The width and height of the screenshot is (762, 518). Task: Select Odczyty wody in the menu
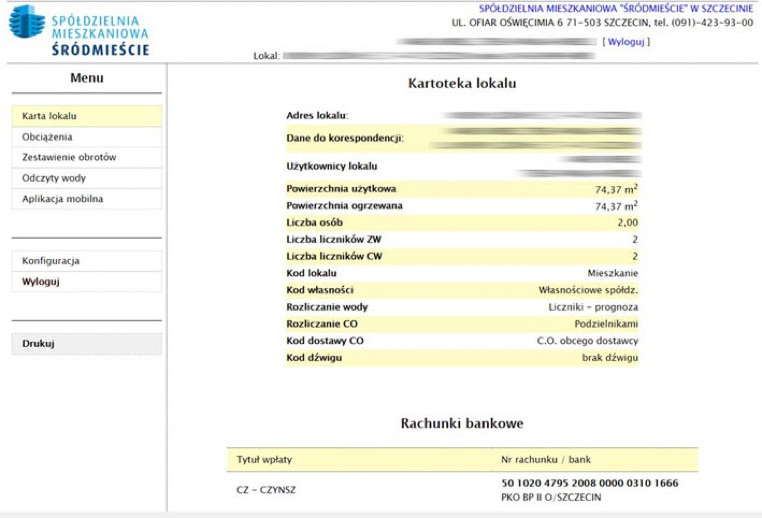click(54, 178)
